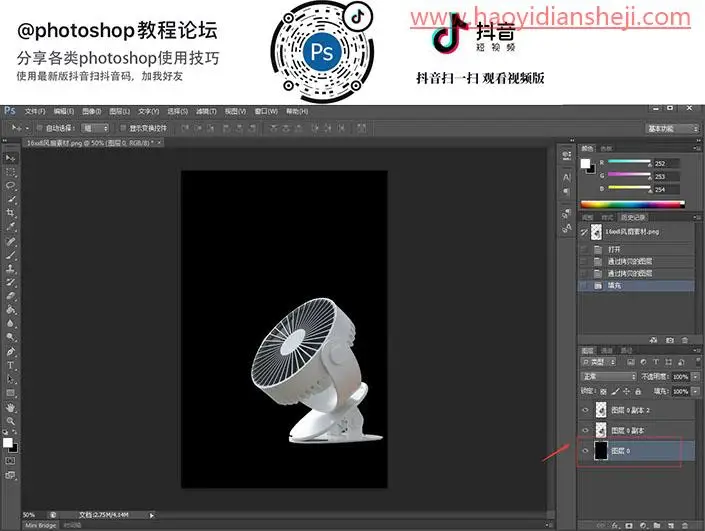Viewport: 705px width, 531px height.
Task: Select the Lasso tool
Action: coord(10,186)
